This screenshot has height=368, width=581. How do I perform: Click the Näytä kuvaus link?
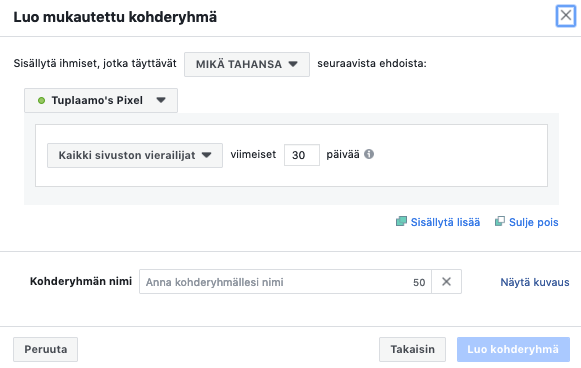535,282
